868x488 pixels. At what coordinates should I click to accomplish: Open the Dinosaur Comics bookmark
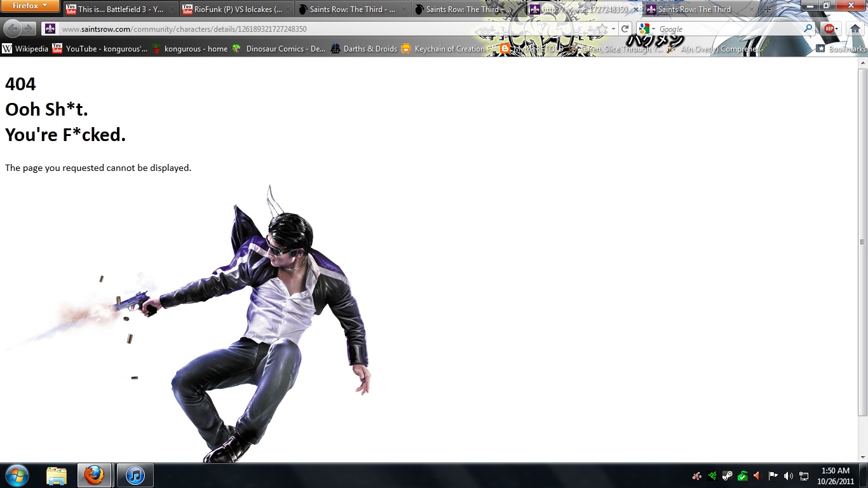[x=280, y=48]
